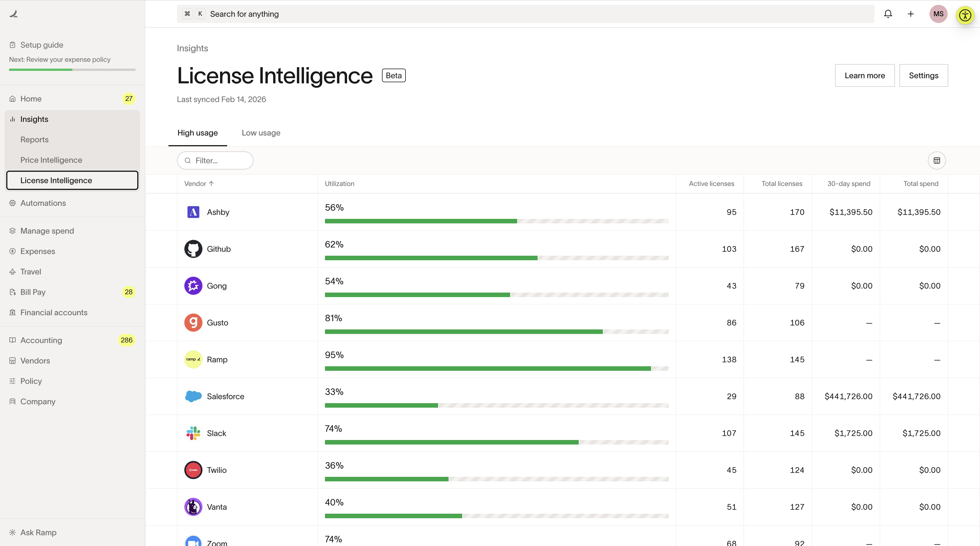Switch to the Low usage tab

pos(261,133)
